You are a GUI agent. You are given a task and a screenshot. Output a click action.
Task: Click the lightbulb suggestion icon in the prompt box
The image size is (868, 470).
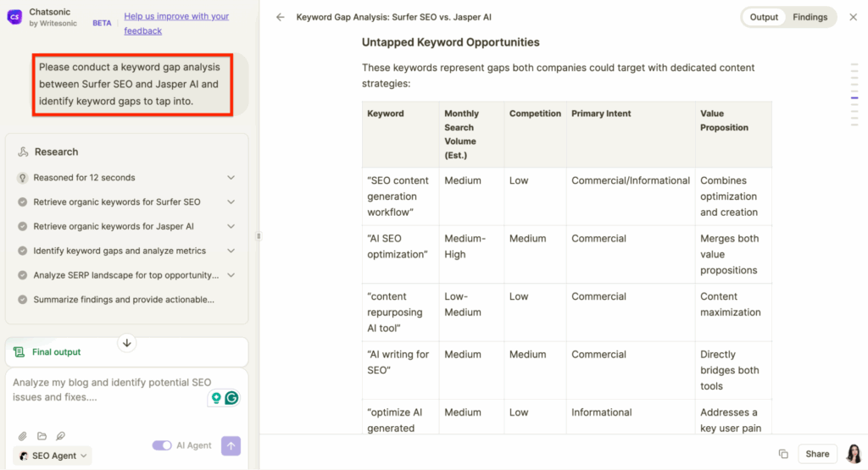[216, 397]
